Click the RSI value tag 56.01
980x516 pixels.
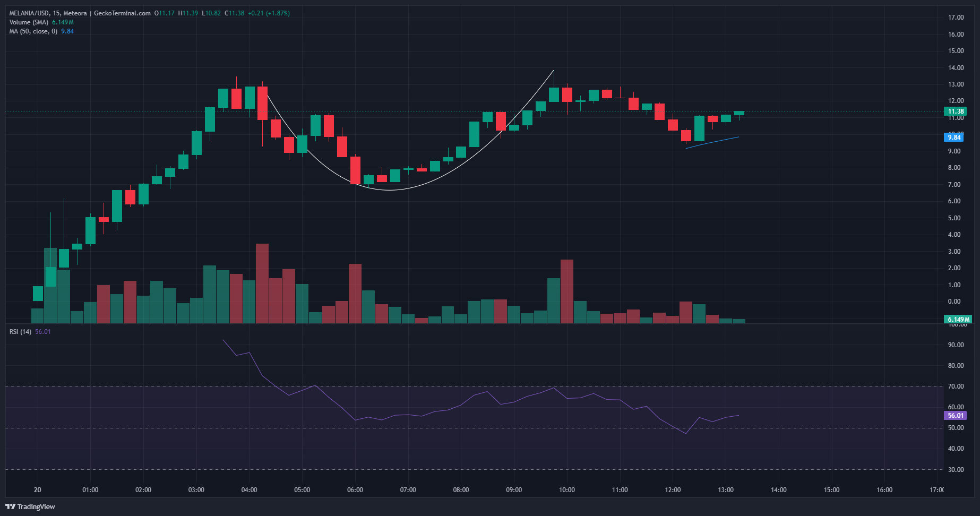point(956,416)
